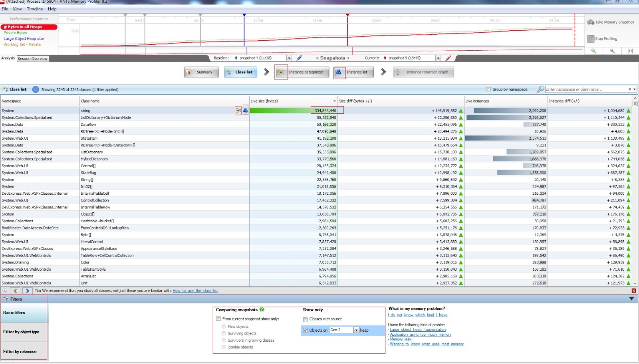Screen dimensions: 639x364
Task: Click into the namespace or class name field
Action: pos(585,89)
